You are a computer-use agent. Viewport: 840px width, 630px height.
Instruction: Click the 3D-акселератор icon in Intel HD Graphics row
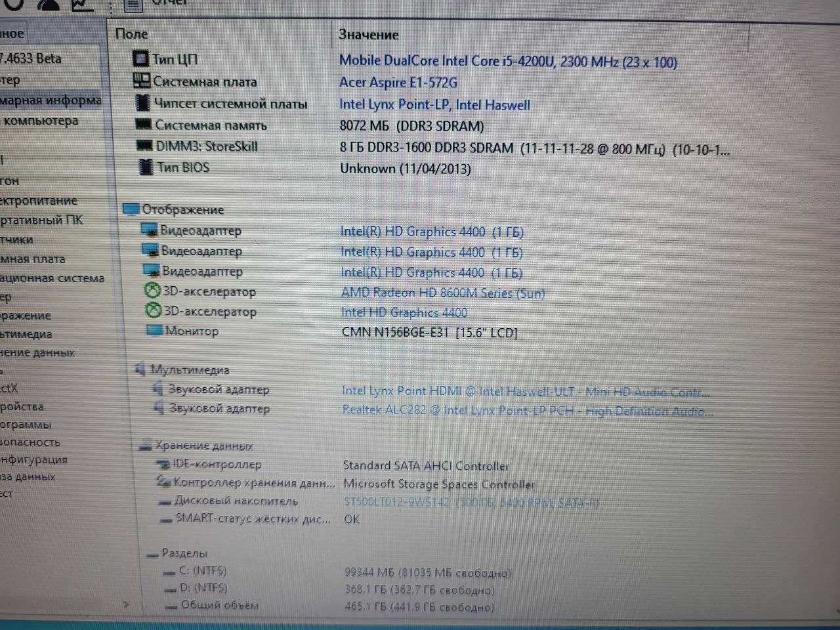coord(153,311)
